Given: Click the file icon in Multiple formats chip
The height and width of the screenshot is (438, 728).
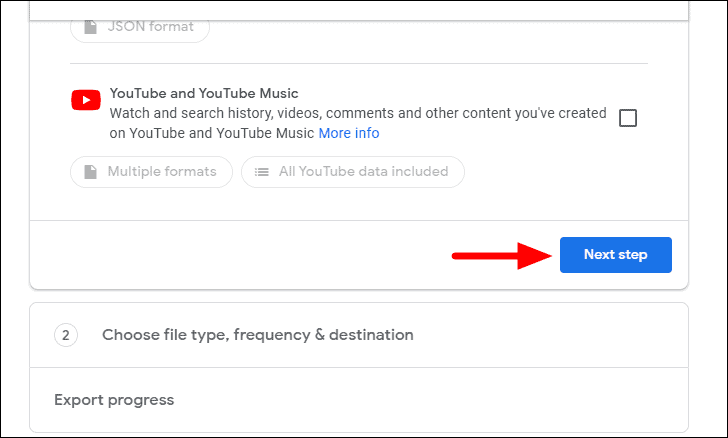Looking at the screenshot, I should point(91,172).
